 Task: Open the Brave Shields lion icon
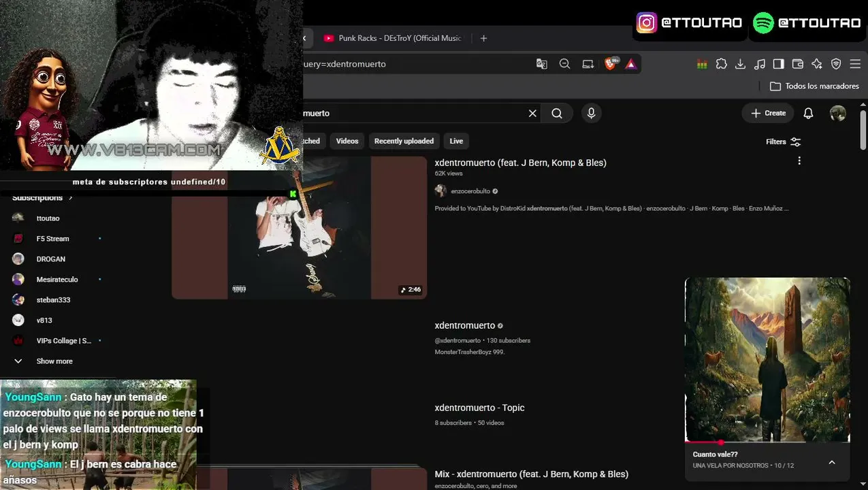(x=611, y=63)
